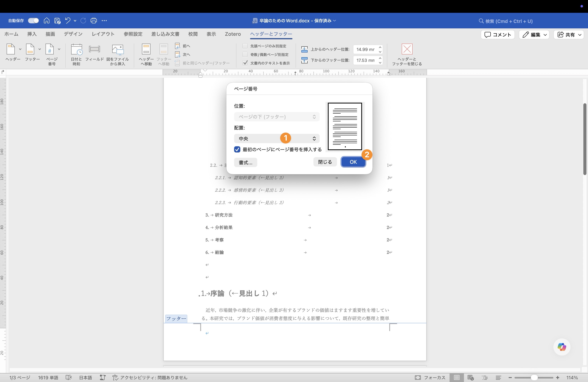Enable 先頭ページのみ別指定 checkbox
Image resolution: width=588 pixels, height=382 pixels.
245,46
